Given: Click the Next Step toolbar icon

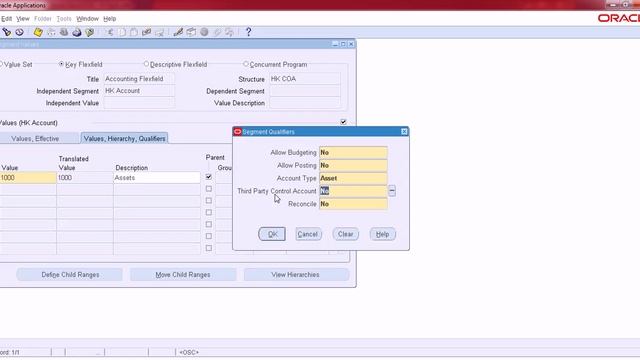Looking at the screenshot, I should click(51, 32).
